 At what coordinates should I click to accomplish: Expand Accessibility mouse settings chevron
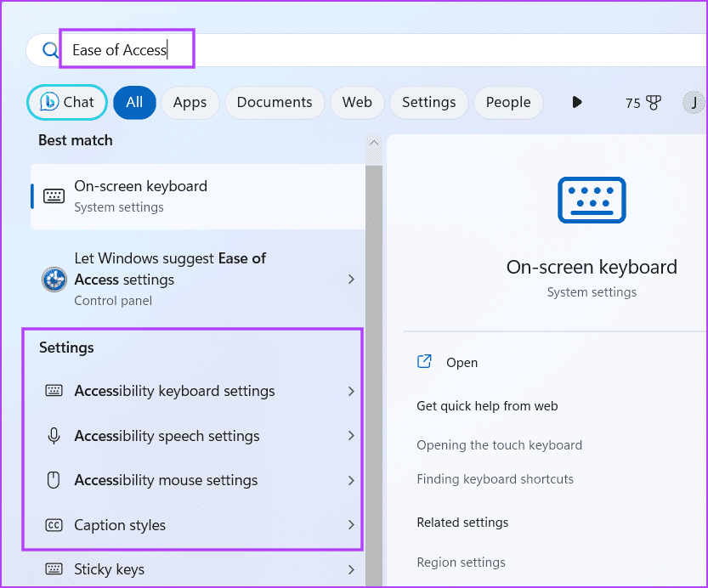tap(351, 480)
